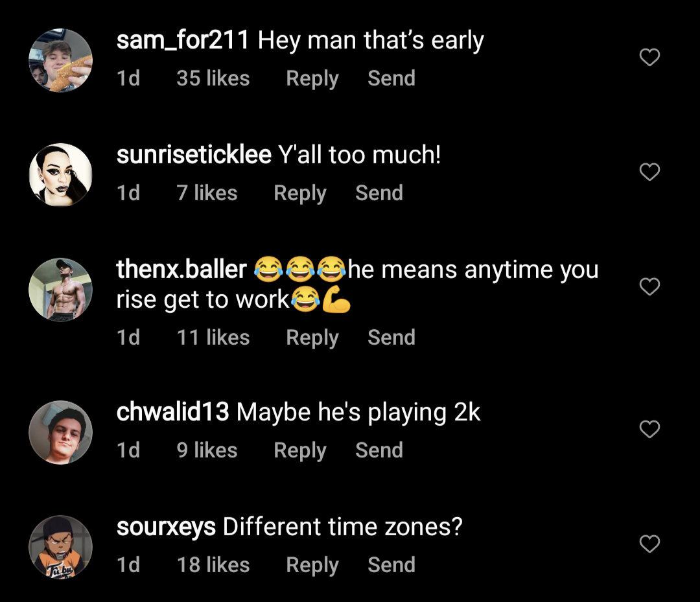The width and height of the screenshot is (700, 602).
Task: Reply to sourxeys' comment
Action: click(312, 565)
